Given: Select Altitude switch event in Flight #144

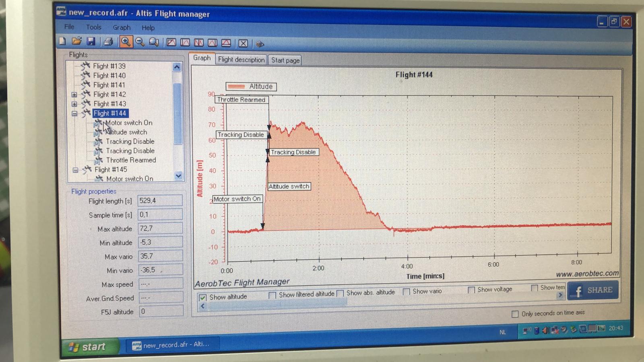Looking at the screenshot, I should [126, 132].
